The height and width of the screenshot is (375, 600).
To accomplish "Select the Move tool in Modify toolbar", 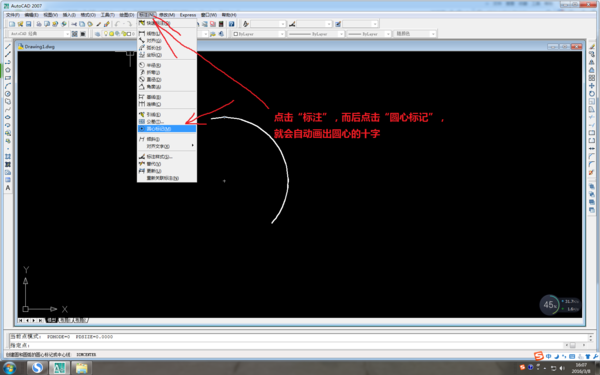I will click(592, 86).
